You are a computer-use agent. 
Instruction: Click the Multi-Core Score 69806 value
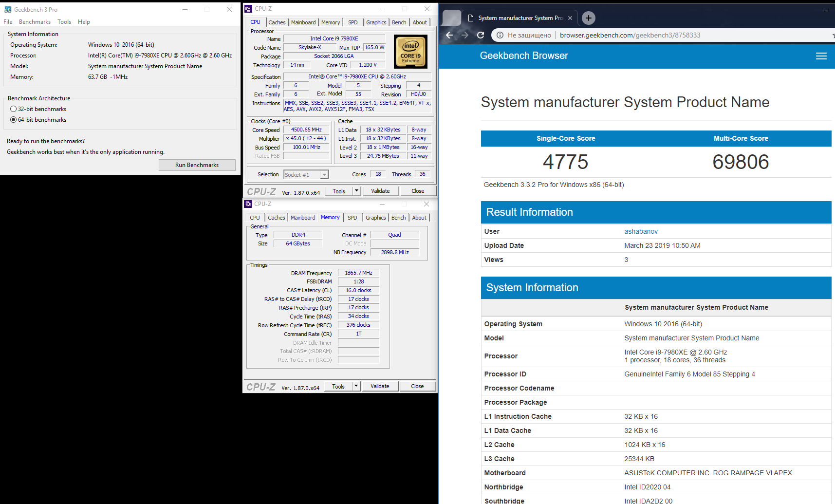point(741,162)
